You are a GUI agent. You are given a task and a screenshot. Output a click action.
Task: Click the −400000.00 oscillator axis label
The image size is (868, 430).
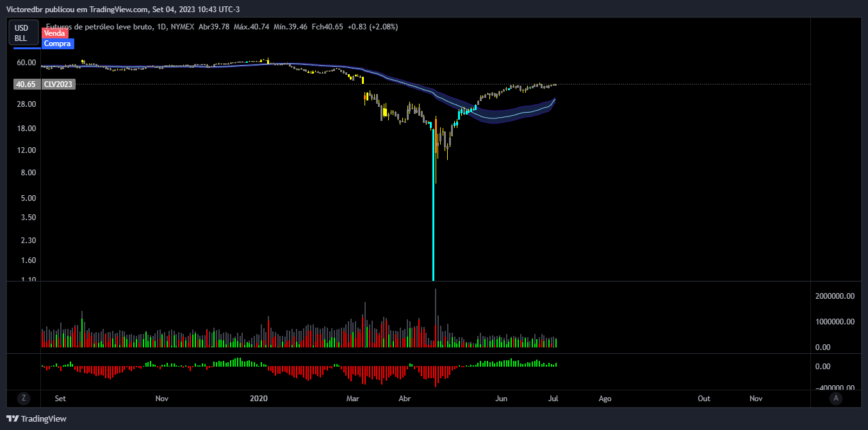pyautogui.click(x=835, y=388)
